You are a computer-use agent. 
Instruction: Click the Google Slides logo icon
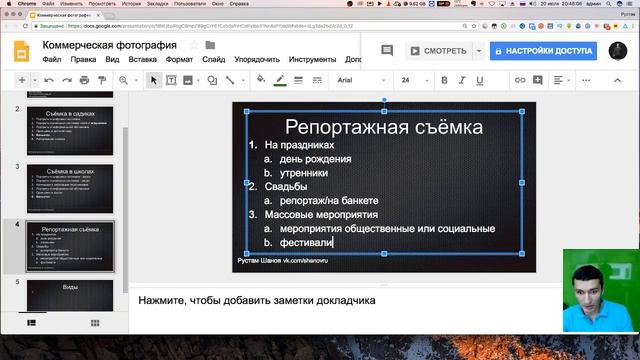21,51
